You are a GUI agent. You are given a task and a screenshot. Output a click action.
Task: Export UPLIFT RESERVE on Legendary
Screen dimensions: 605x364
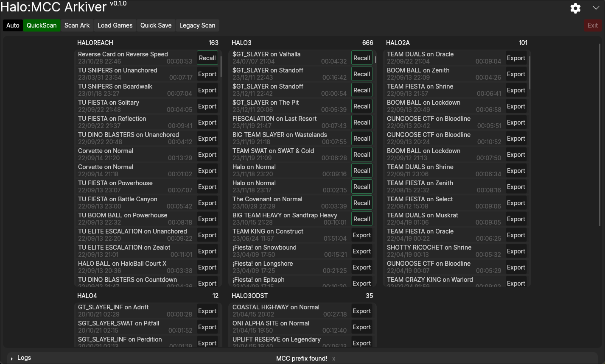(x=362, y=342)
